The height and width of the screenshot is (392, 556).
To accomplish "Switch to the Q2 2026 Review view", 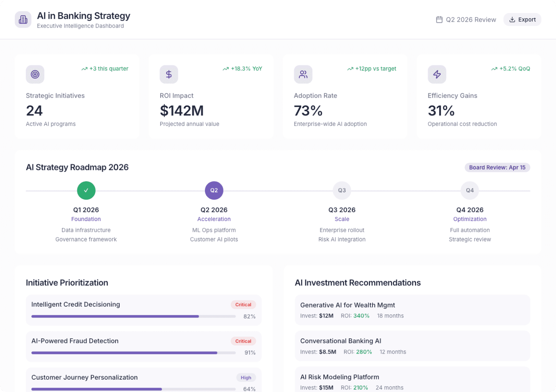I will [x=466, y=19].
